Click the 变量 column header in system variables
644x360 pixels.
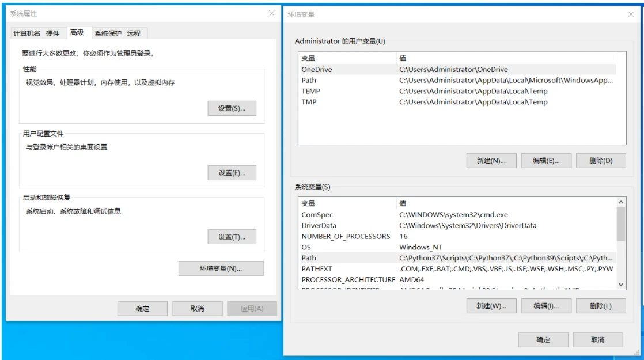point(346,203)
